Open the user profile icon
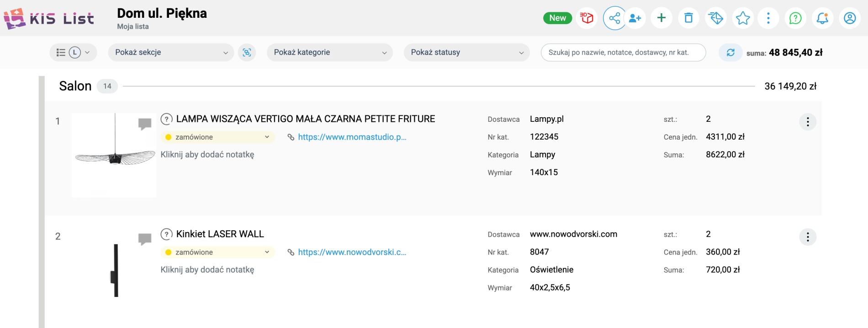This screenshot has width=868, height=328. pos(850,18)
